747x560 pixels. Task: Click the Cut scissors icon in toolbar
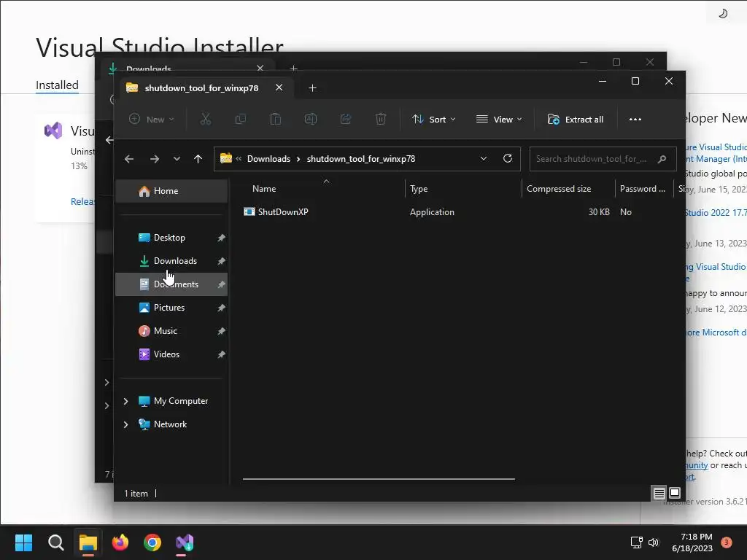(205, 119)
